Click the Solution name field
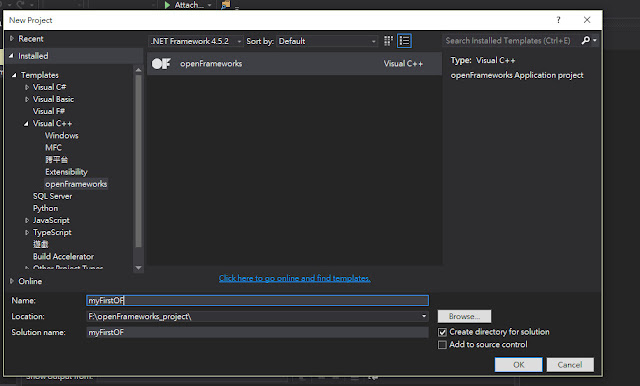Image resolution: width=640 pixels, height=386 pixels. click(257, 333)
